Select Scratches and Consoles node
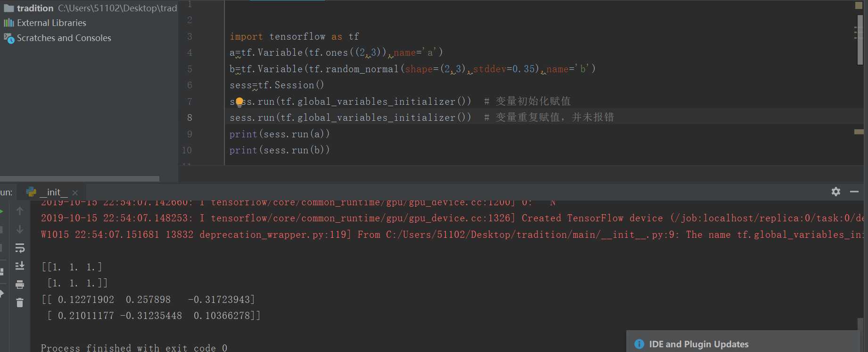The image size is (868, 352). 64,38
